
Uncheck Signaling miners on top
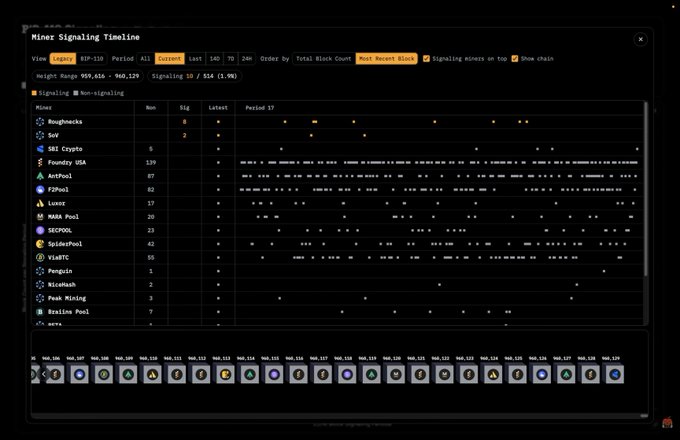[426, 59]
